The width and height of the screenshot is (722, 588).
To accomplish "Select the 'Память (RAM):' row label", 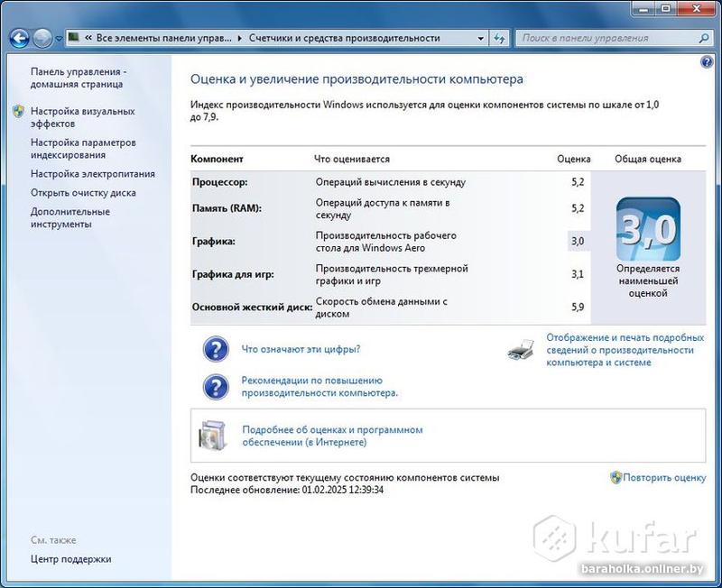I will (x=227, y=208).
